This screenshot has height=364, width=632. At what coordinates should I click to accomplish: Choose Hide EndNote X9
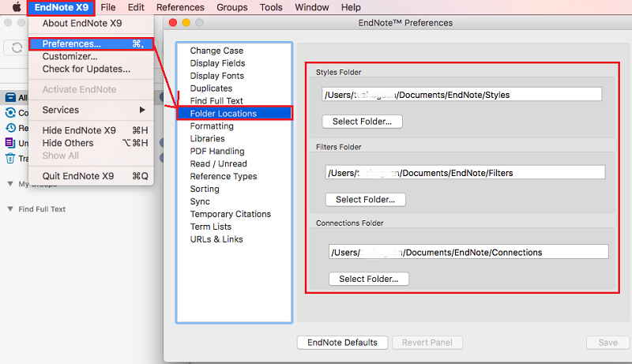[x=91, y=130]
